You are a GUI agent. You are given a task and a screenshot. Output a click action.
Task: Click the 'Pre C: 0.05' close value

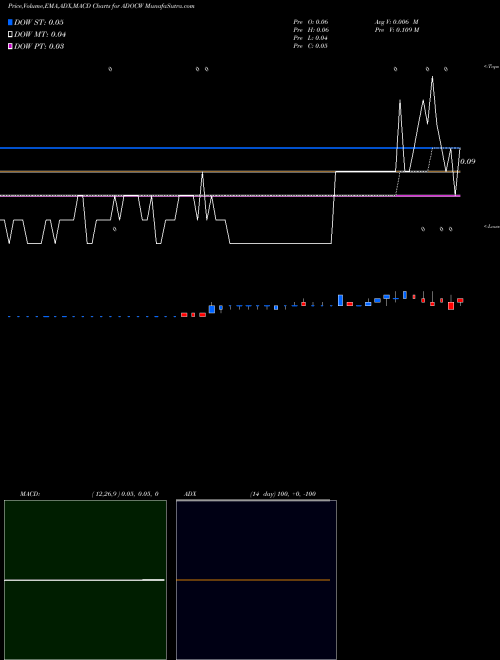coord(311,46)
